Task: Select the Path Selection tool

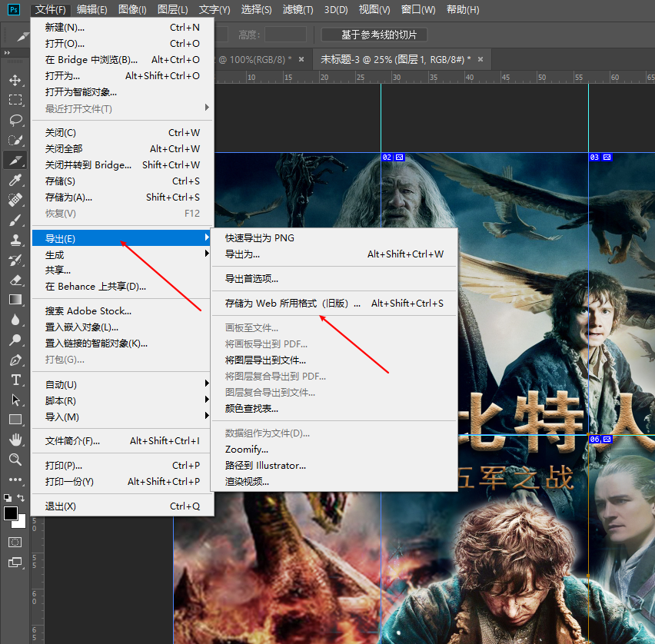Action: pyautogui.click(x=15, y=400)
